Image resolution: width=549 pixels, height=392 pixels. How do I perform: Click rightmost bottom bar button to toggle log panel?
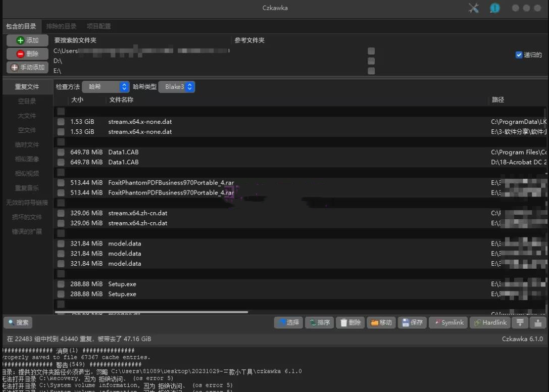pyautogui.click(x=538, y=323)
